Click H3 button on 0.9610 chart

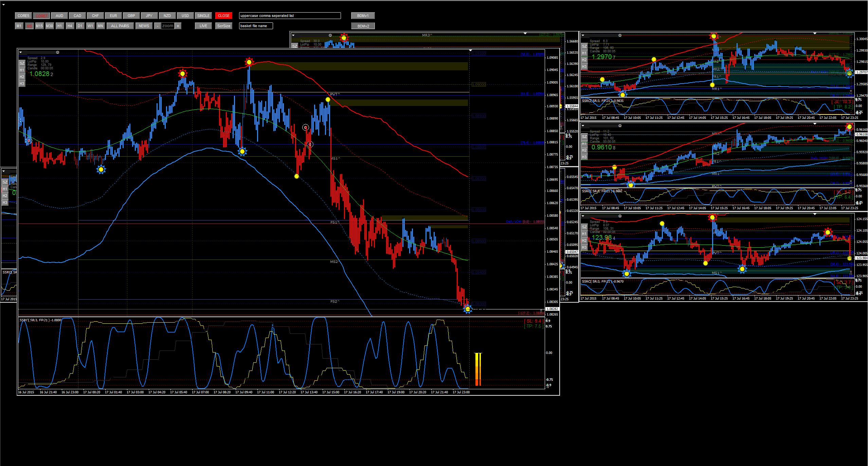pos(584,157)
